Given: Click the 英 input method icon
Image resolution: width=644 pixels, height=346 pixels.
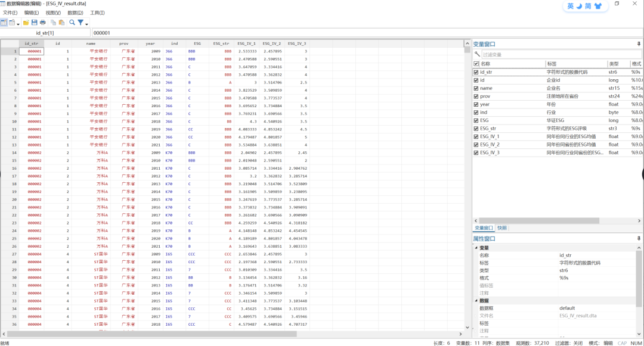Looking at the screenshot, I should coord(571,6).
